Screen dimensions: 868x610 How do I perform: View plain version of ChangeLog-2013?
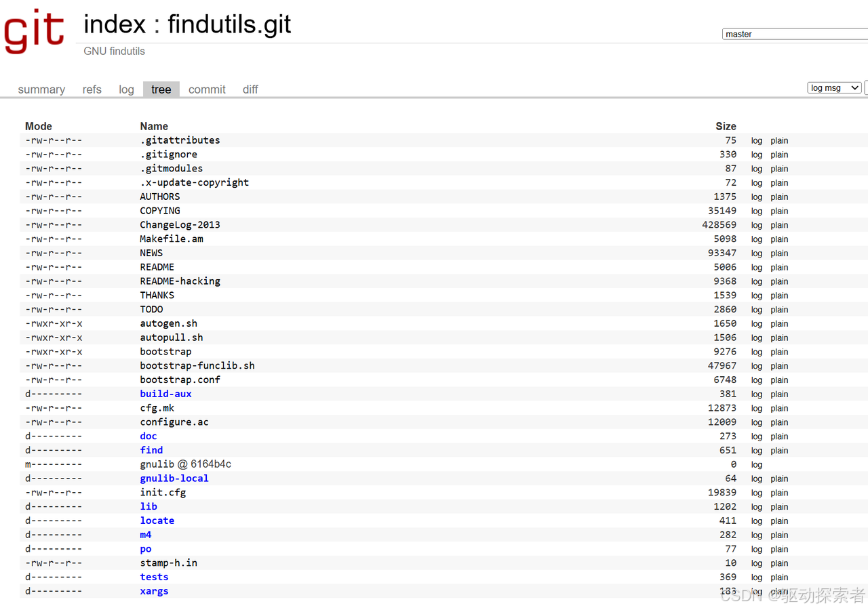(779, 225)
